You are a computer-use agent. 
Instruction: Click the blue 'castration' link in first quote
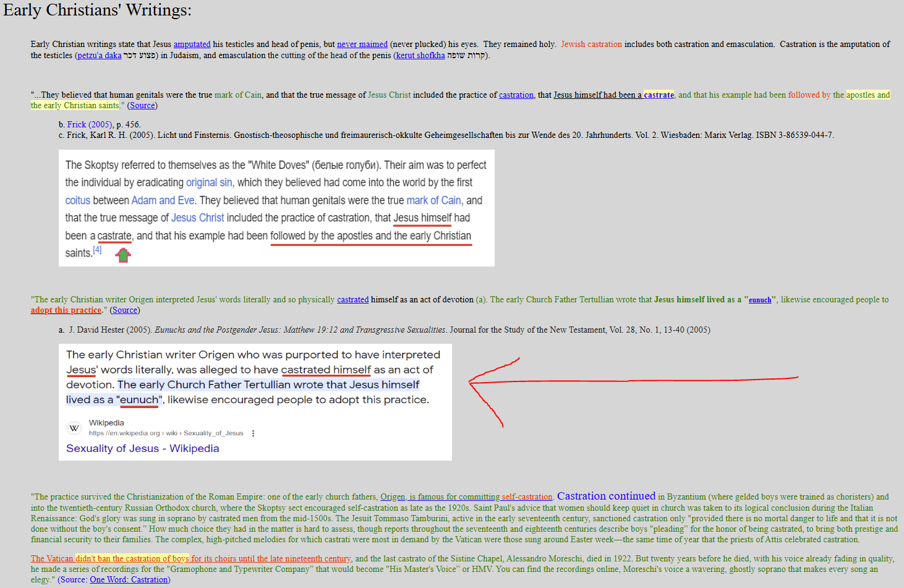click(x=516, y=95)
